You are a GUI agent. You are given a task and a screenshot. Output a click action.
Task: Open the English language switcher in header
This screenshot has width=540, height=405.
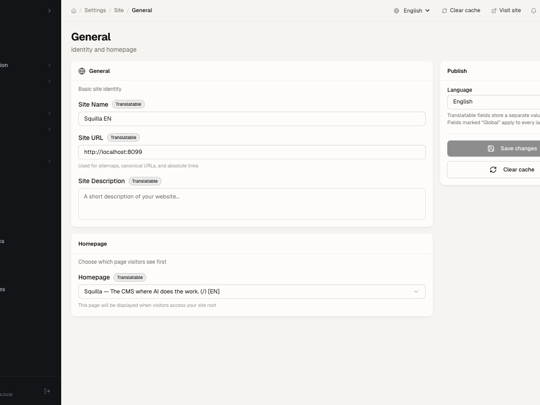click(412, 11)
